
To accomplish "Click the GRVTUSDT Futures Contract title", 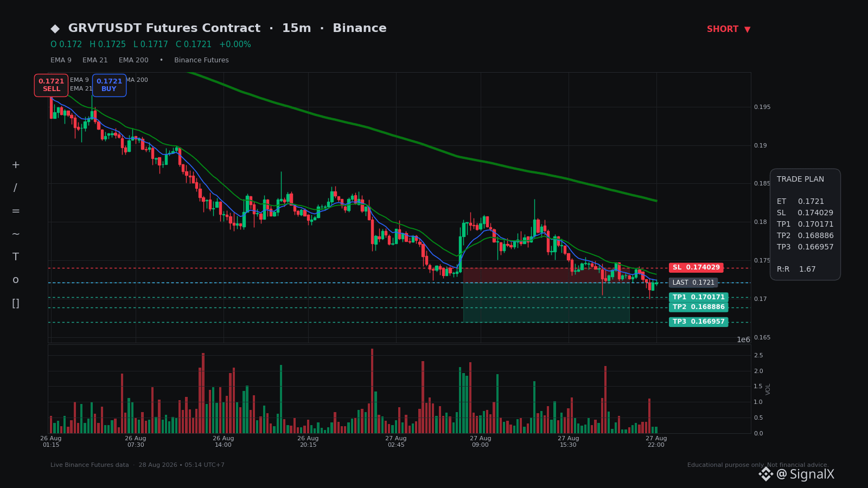I will tap(164, 28).
